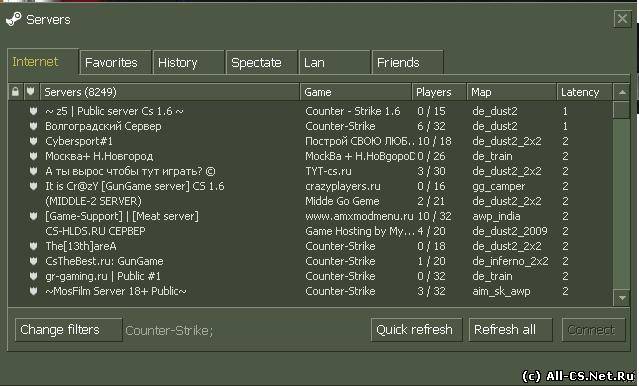The image size is (639, 386).
Task: Click shield icon beside gr-gaming.ru Public #1
Action: coord(33,276)
